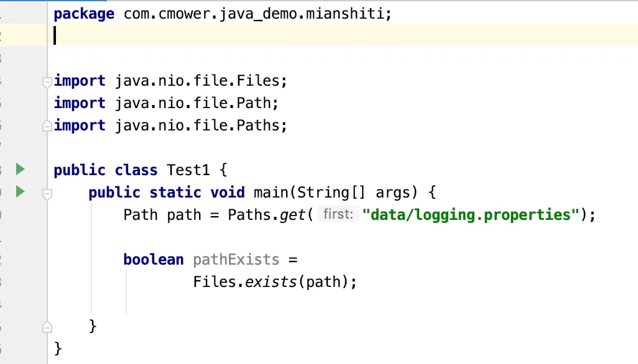Click the class name Test1
Viewport: 638px width, 364px height.
(188, 170)
